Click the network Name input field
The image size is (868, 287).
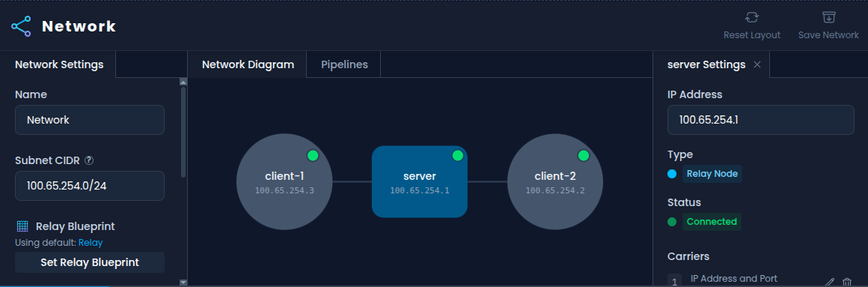(90, 120)
